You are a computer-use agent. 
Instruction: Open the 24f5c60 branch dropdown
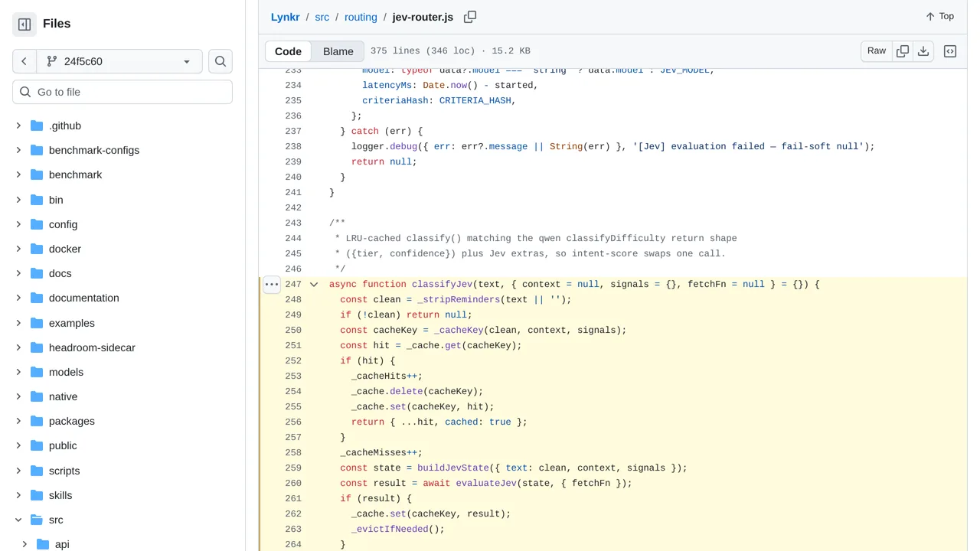[x=119, y=61]
